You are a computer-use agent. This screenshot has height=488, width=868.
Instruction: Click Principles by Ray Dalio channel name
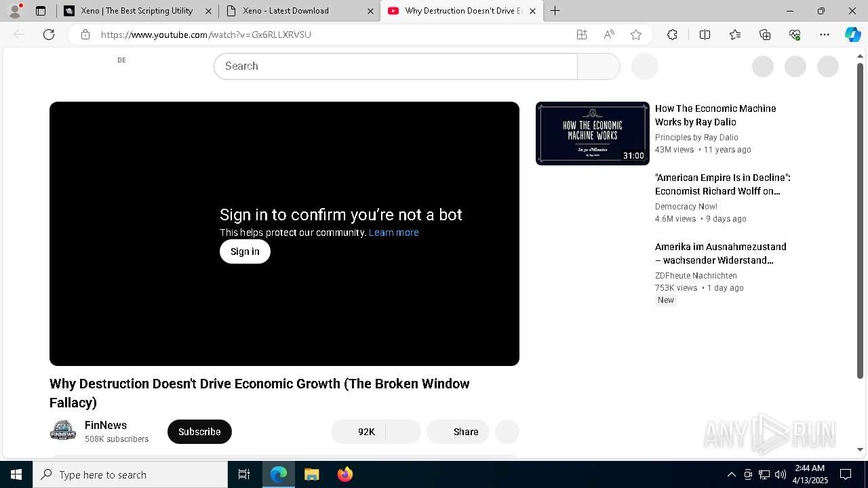pyautogui.click(x=696, y=138)
